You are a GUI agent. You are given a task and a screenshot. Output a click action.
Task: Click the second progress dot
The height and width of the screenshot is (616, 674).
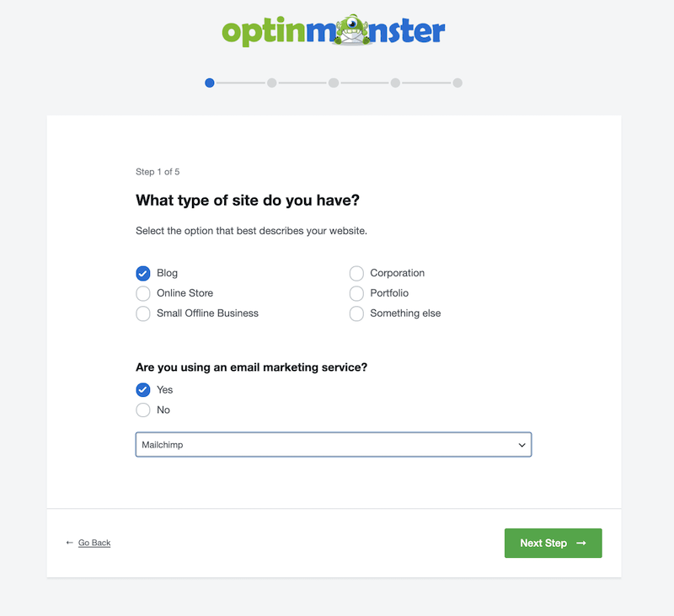pos(271,83)
